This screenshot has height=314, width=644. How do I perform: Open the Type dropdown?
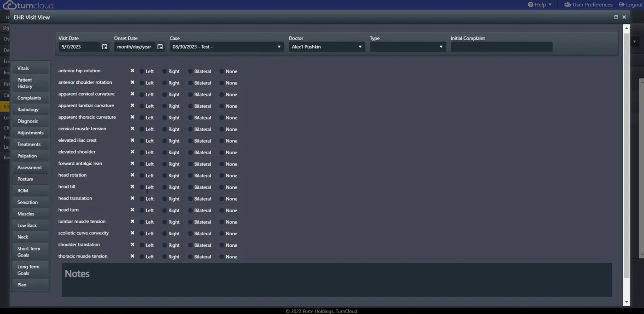pyautogui.click(x=408, y=47)
